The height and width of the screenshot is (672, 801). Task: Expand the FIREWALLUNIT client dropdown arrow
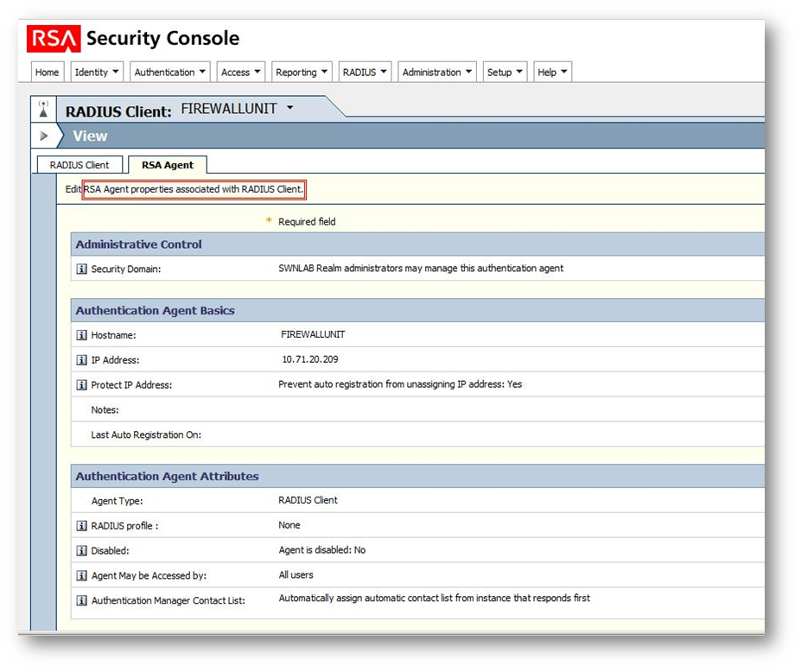pos(290,108)
